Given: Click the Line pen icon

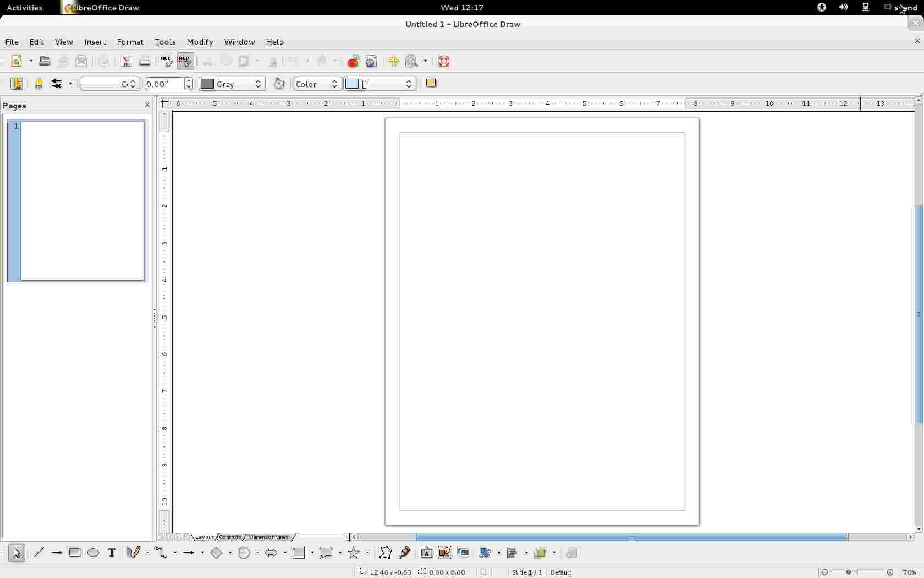Looking at the screenshot, I should point(38,84).
